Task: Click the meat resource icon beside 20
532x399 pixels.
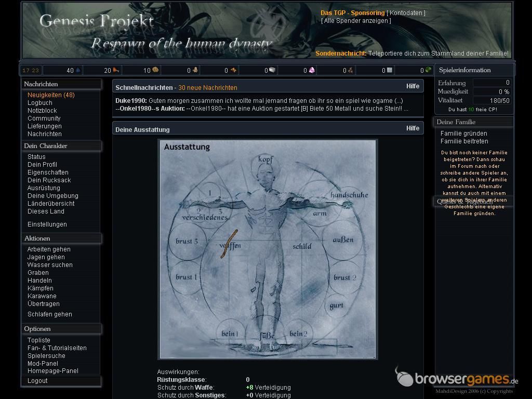Action: tap(116, 70)
